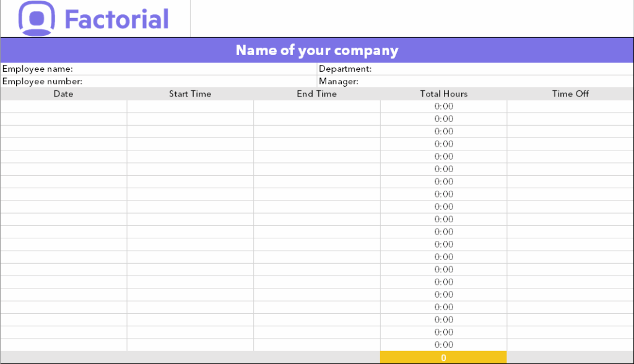Select the first 0:00 Total Hours cell
This screenshot has width=634, height=364.
pos(443,106)
